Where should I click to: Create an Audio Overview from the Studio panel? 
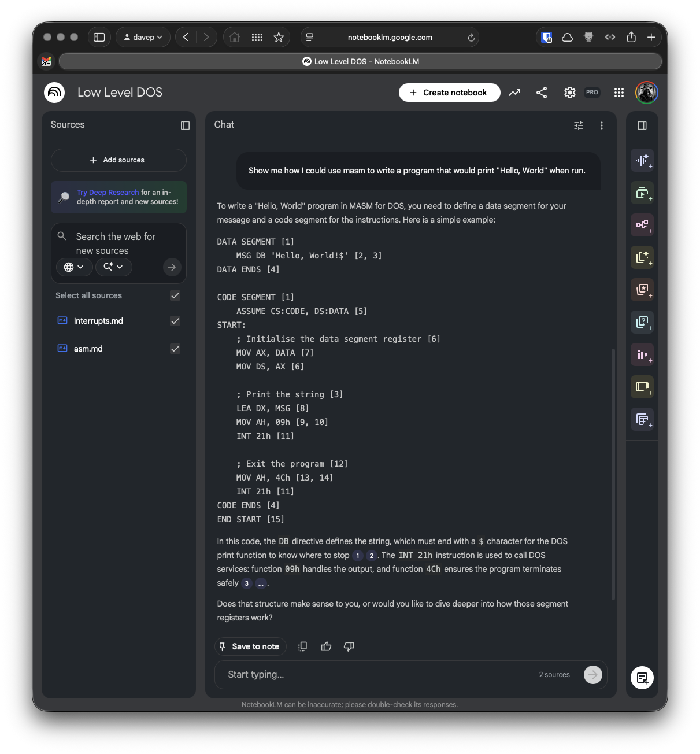pos(642,160)
